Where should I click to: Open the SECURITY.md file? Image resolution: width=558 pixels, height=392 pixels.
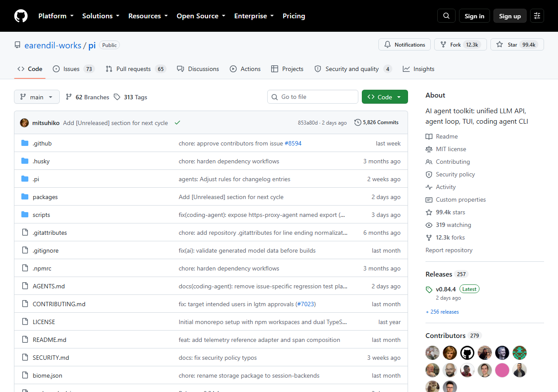[51, 358]
